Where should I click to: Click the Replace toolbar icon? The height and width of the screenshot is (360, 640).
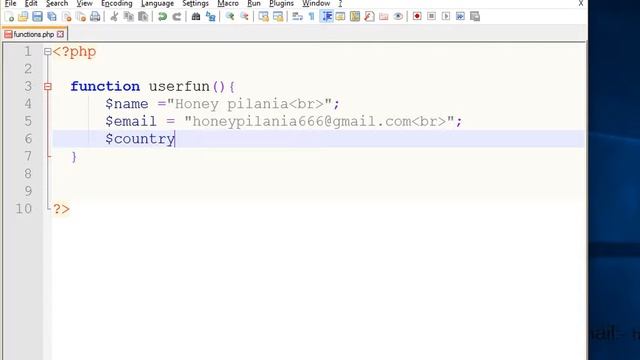point(211,16)
